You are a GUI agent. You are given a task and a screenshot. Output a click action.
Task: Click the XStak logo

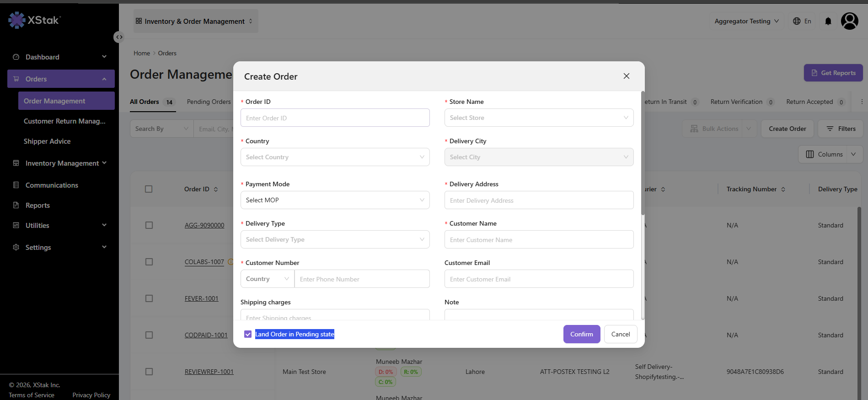34,20
